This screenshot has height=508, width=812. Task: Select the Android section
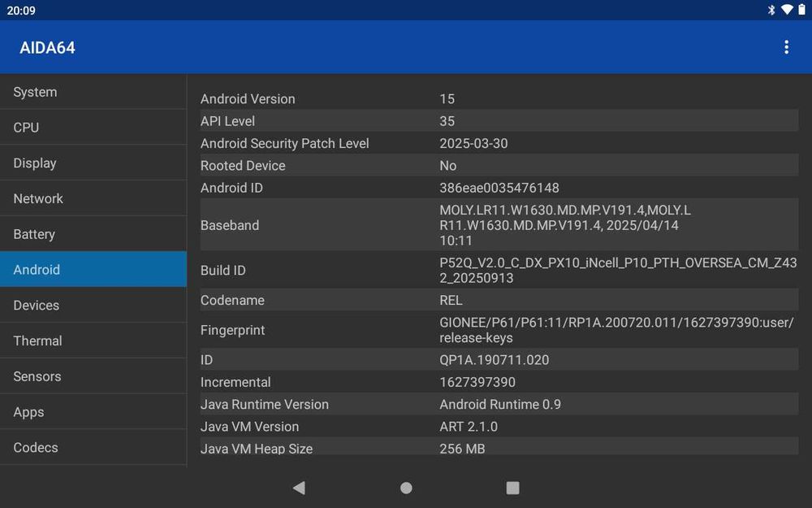[93, 270]
